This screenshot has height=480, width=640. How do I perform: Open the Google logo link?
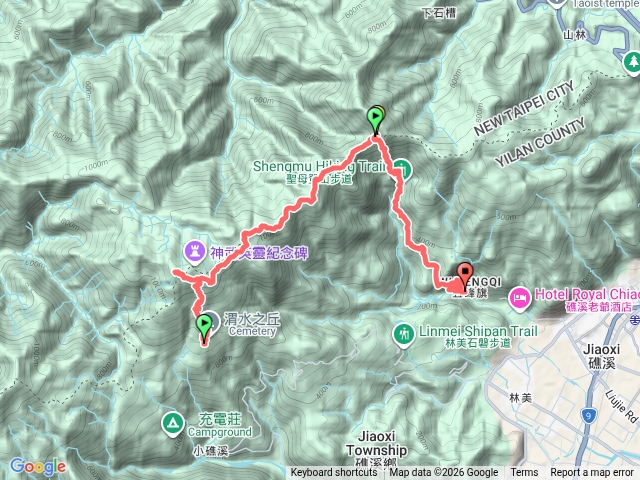tap(38, 467)
